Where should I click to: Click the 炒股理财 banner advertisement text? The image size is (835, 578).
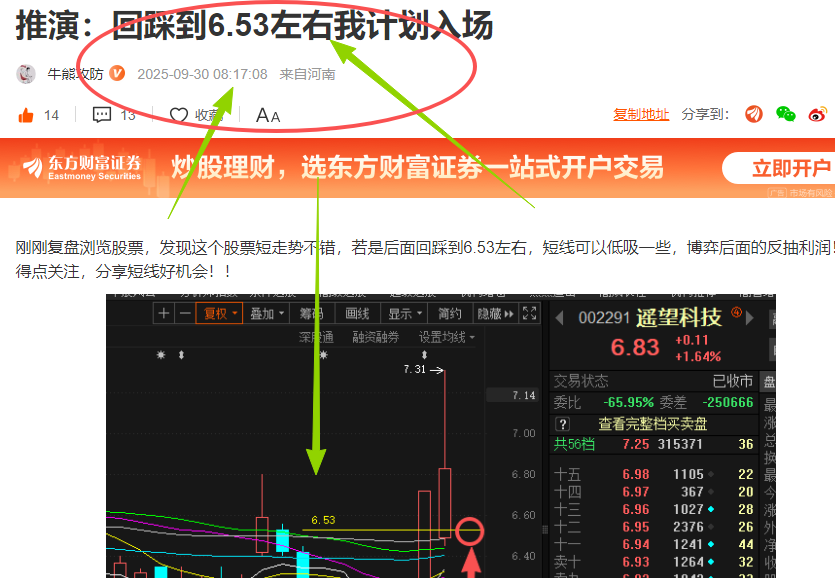[417, 167]
